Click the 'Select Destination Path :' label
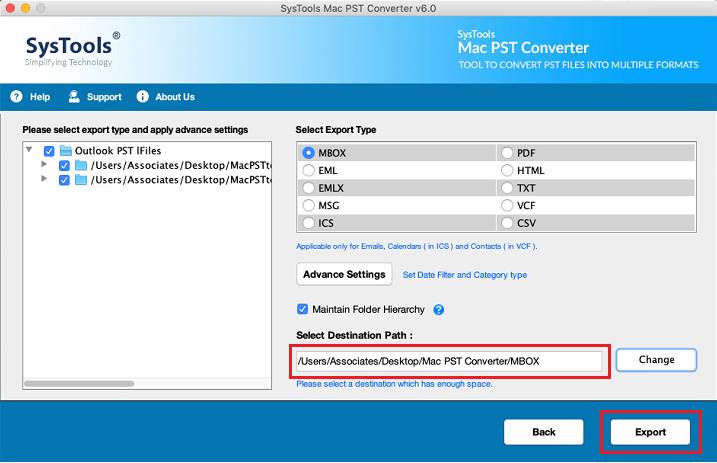Screen dimensions: 717x463 pyautogui.click(x=354, y=335)
